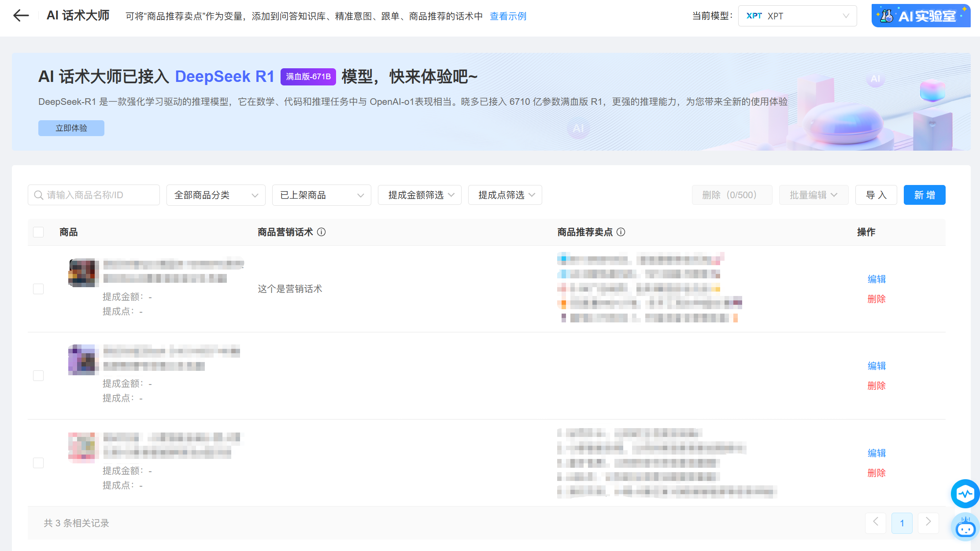Open the floating activity monitor icon
This screenshot has height=551, width=980.
click(x=965, y=493)
